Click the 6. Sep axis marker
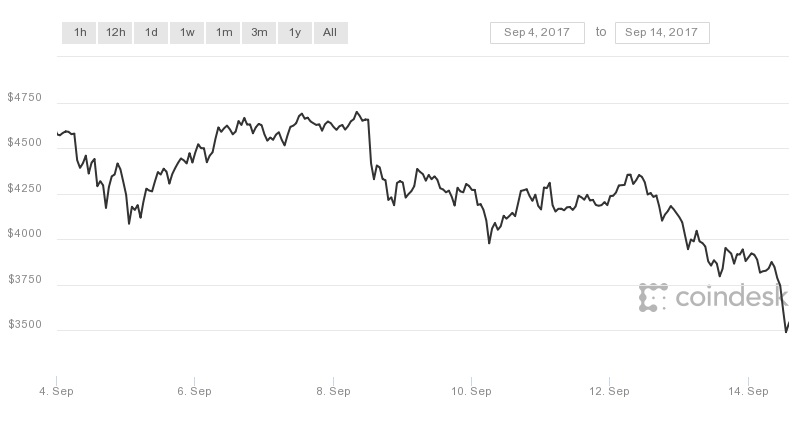The height and width of the screenshot is (435, 800). (x=194, y=391)
